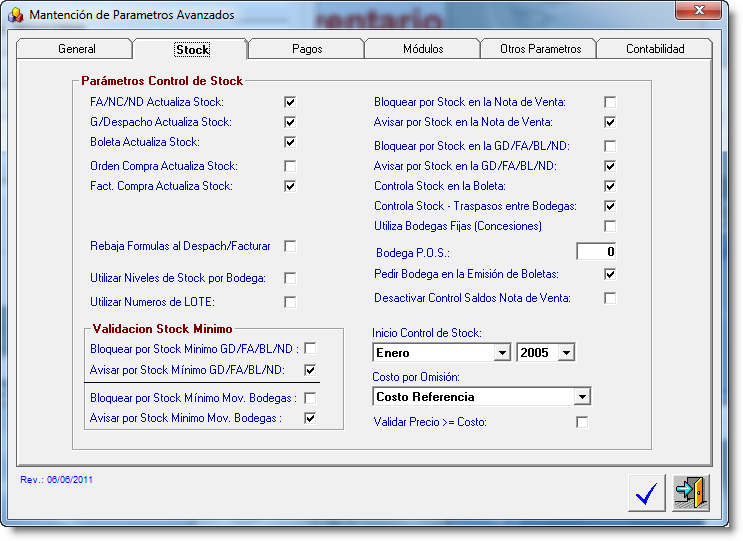Open the month dropdown showing Enero
The height and width of the screenshot is (541, 743).
coord(502,353)
